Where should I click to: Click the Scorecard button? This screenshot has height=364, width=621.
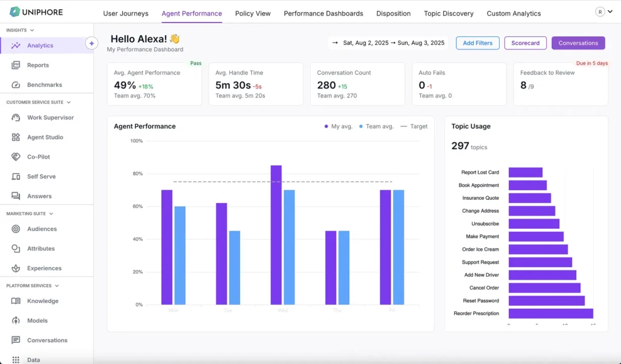525,43
